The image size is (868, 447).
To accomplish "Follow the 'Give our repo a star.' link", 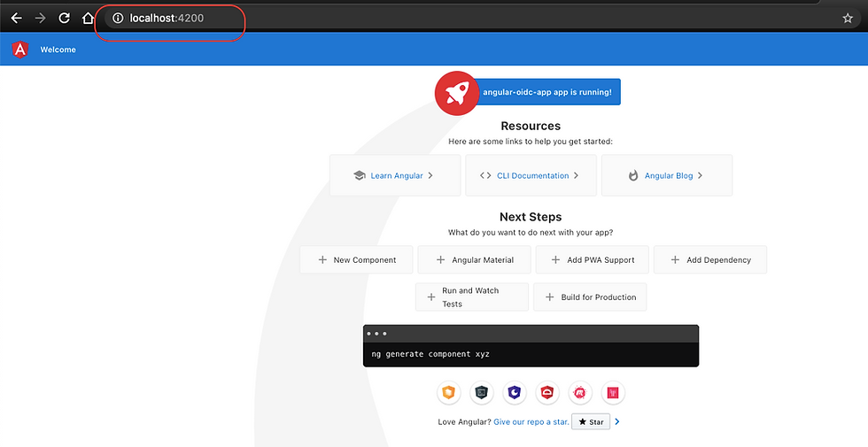I will (x=531, y=421).
